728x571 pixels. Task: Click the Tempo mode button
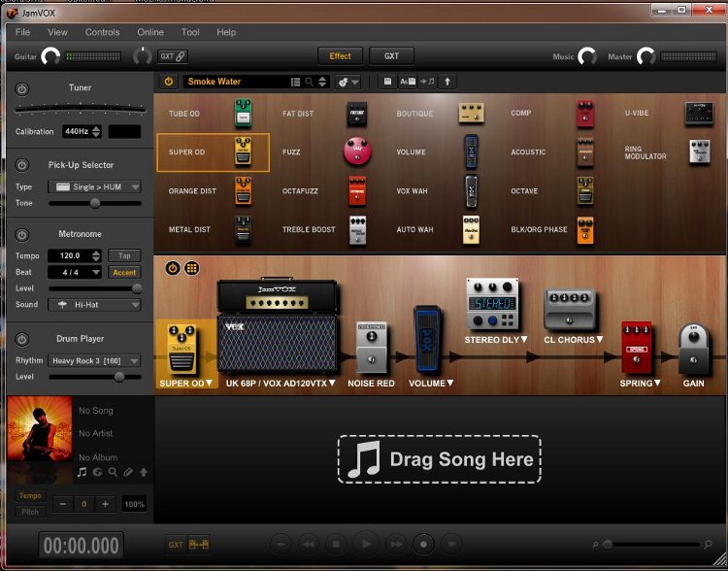click(30, 495)
